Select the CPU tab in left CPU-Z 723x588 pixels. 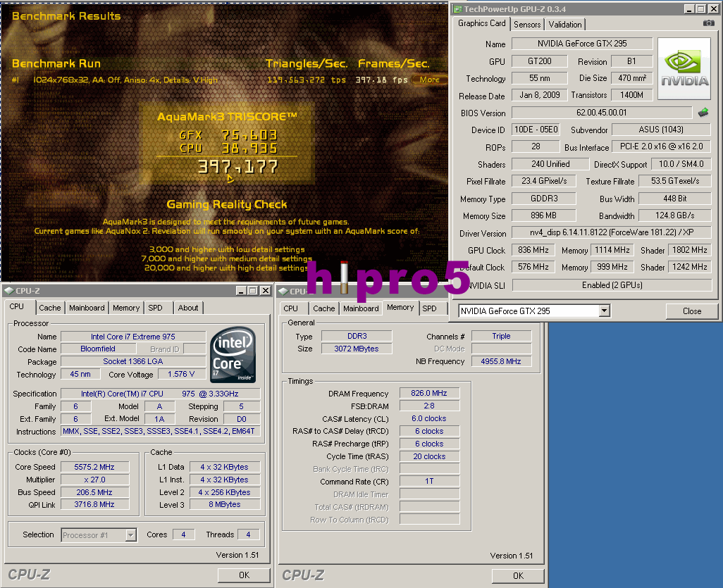(17, 307)
